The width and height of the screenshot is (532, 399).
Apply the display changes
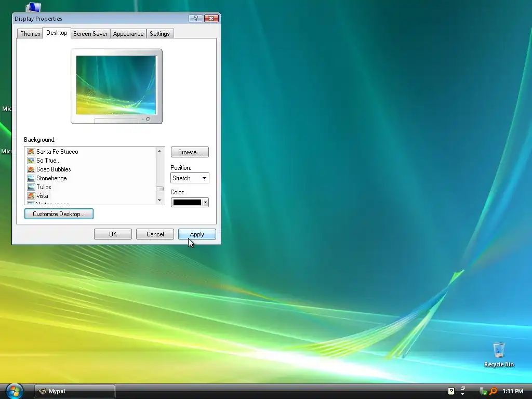[x=197, y=234]
